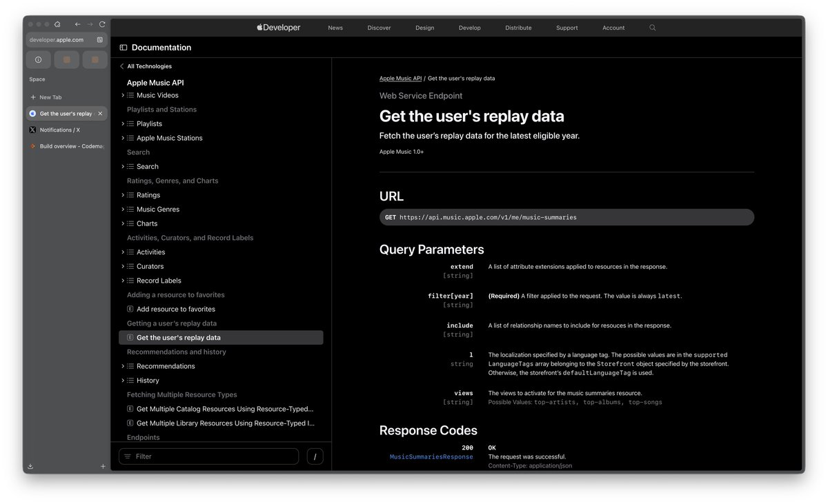Open 'Get Multiple Library Resources Using Resource-Typed I...'

coord(226,423)
